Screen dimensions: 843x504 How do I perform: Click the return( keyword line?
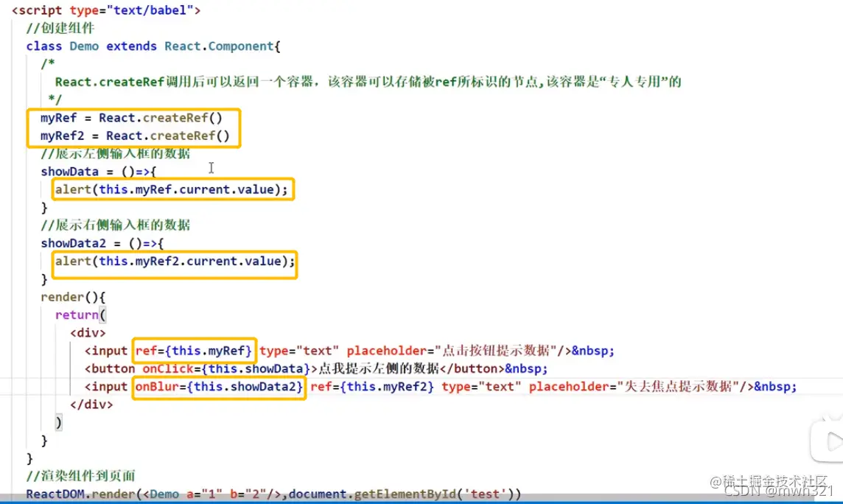[x=80, y=315]
